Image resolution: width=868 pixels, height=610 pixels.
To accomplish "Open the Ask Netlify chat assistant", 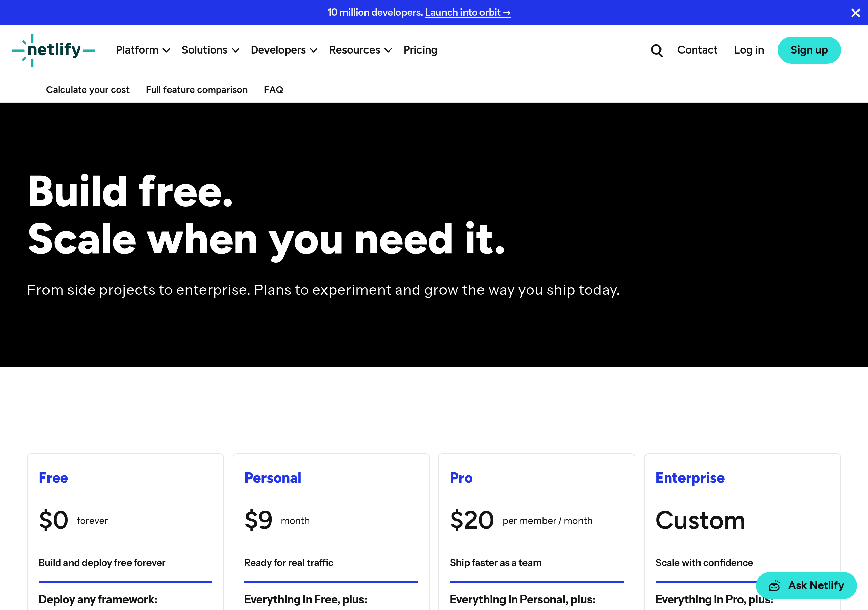I will pos(806,585).
